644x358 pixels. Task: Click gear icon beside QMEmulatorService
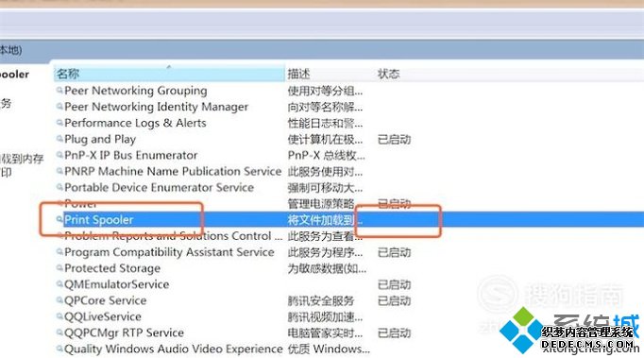coord(59,284)
